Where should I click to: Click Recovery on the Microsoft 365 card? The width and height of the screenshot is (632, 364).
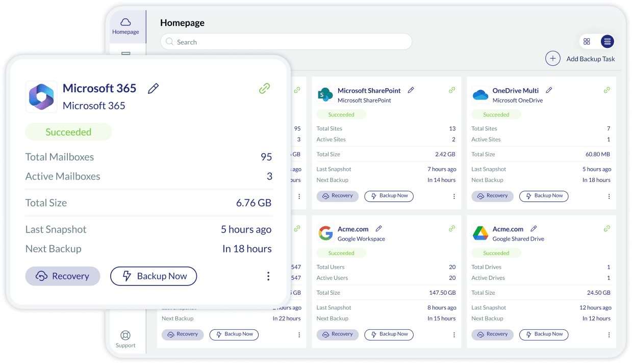[63, 276]
